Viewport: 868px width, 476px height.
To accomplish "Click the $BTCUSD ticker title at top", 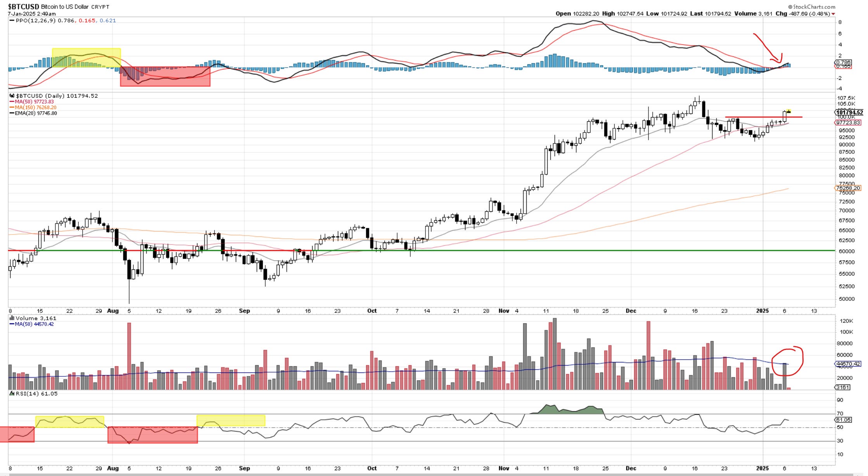I will click(x=23, y=7).
